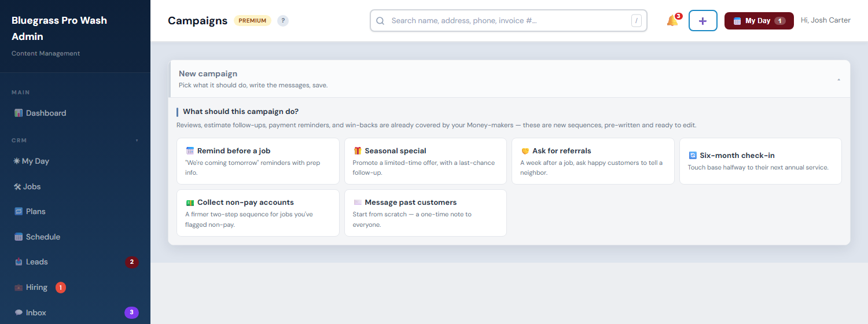Open My Day in the sidebar
868x324 pixels.
[75, 161]
